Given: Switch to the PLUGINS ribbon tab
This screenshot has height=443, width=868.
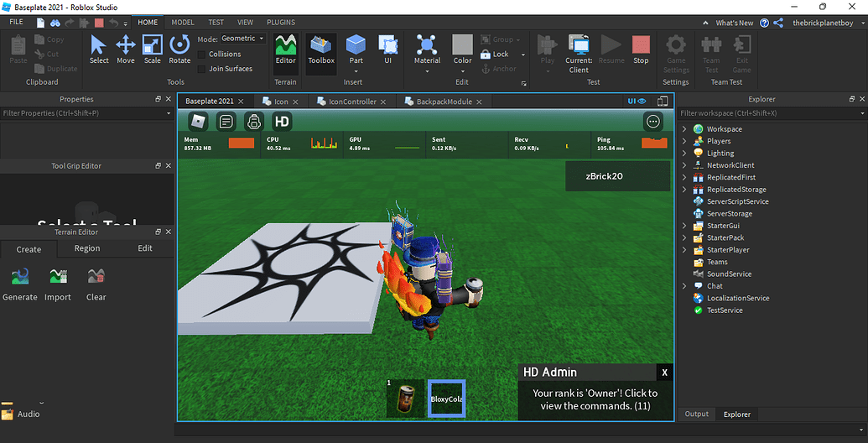Looking at the screenshot, I should tap(281, 23).
